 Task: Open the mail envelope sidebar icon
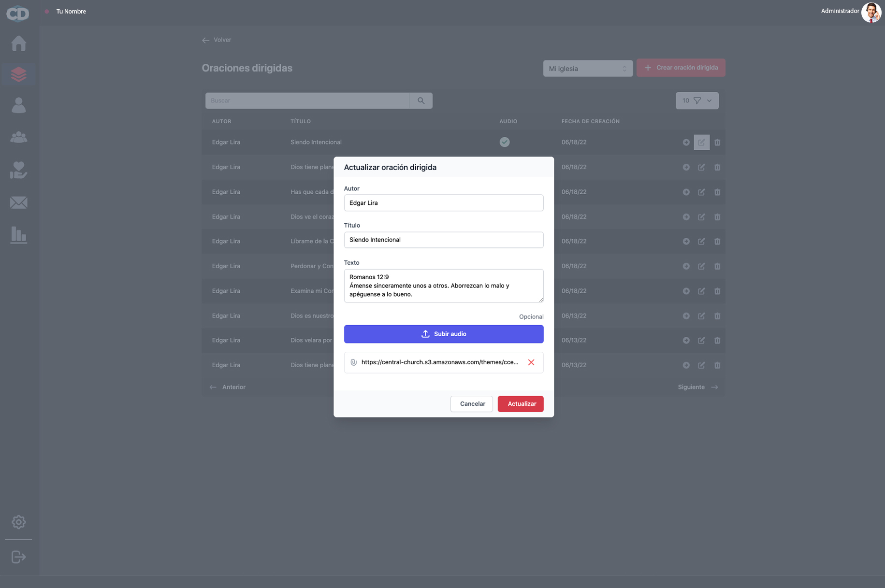click(x=19, y=202)
